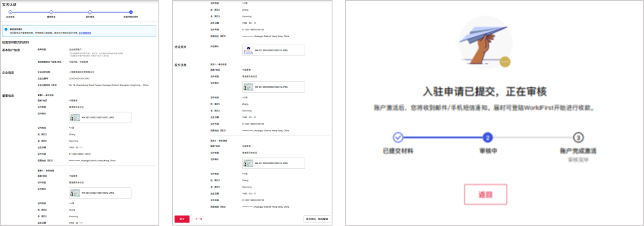
Task: Click the 审核中 step 2 circle
Action: click(x=488, y=137)
